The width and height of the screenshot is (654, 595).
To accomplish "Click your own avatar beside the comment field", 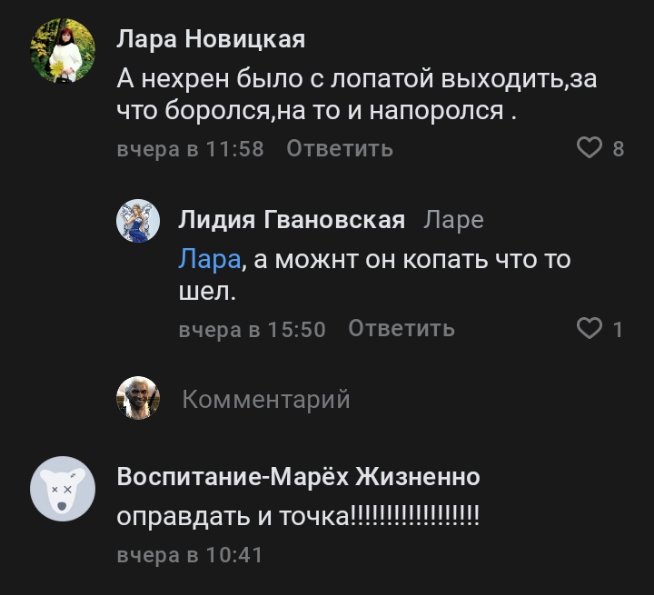I will coord(139,399).
